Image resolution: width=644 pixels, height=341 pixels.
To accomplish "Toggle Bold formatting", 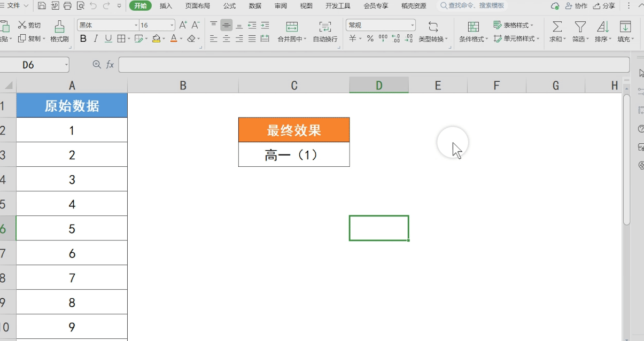I will (x=83, y=38).
